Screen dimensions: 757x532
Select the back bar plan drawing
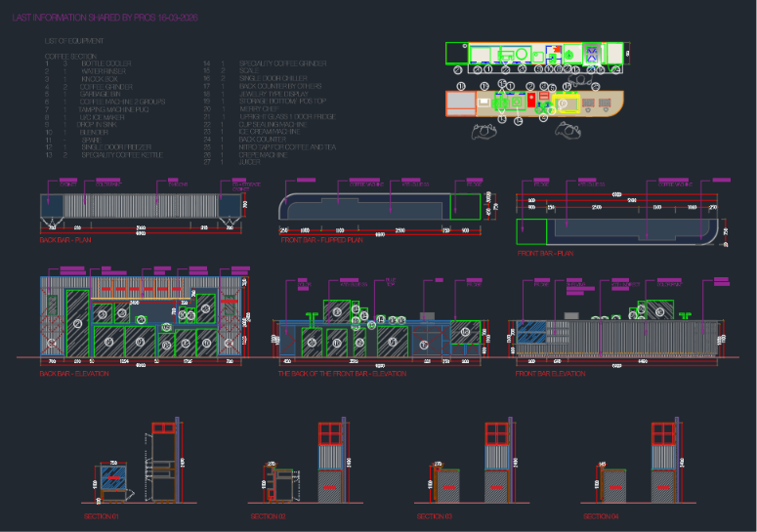click(141, 206)
